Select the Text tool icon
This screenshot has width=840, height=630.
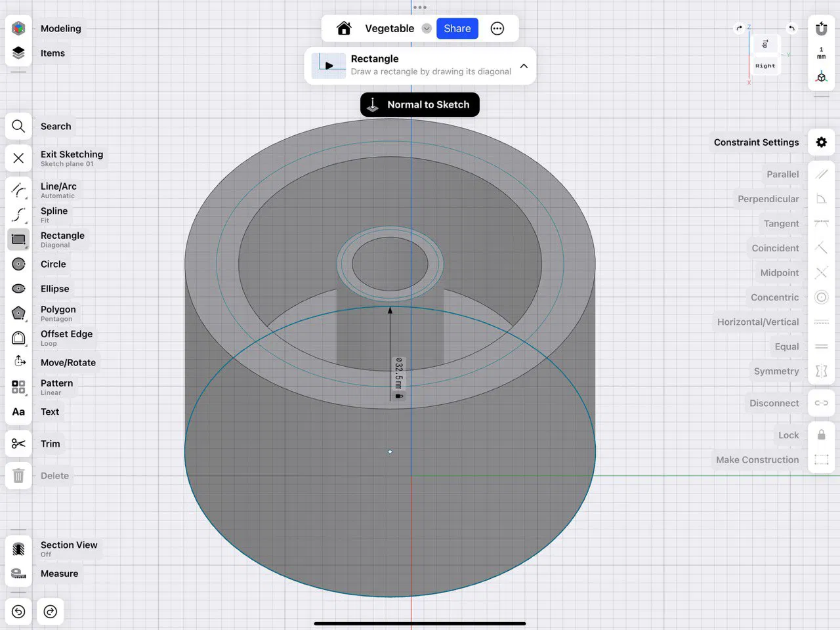click(x=18, y=411)
